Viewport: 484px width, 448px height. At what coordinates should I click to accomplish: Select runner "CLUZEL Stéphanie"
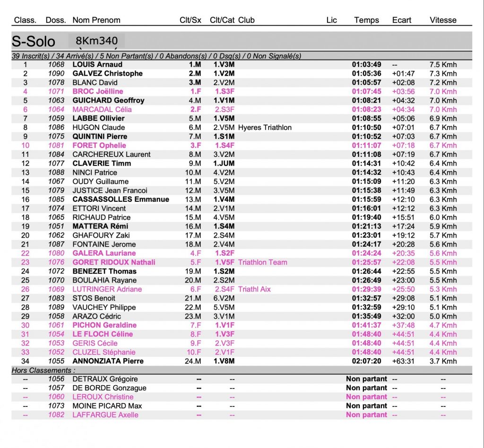(104, 352)
